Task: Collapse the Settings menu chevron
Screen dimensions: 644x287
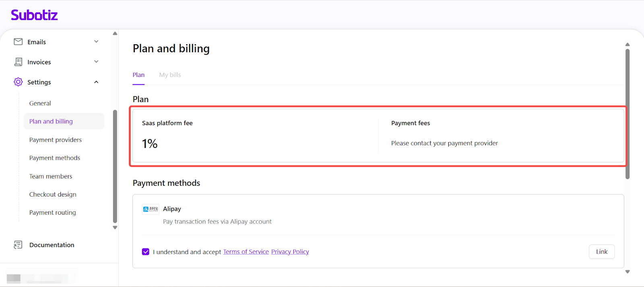Action: (96, 82)
